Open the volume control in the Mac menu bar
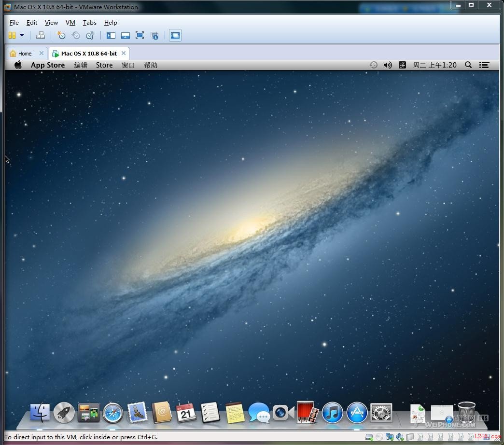 (x=388, y=65)
